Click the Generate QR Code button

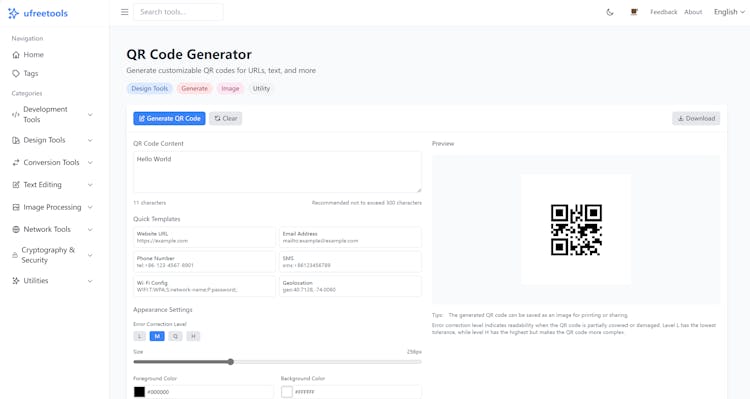click(169, 119)
